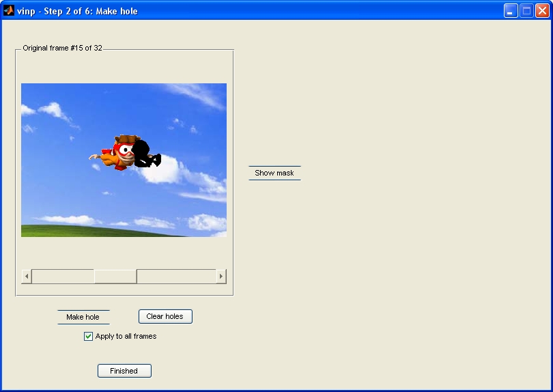Click the right arrow of the frame scrollbar
The height and width of the screenshot is (392, 553).
tap(221, 277)
